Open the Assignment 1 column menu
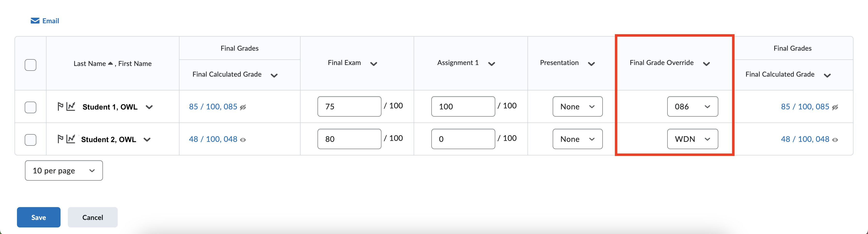Screen dimensions: 868x234 [492, 63]
